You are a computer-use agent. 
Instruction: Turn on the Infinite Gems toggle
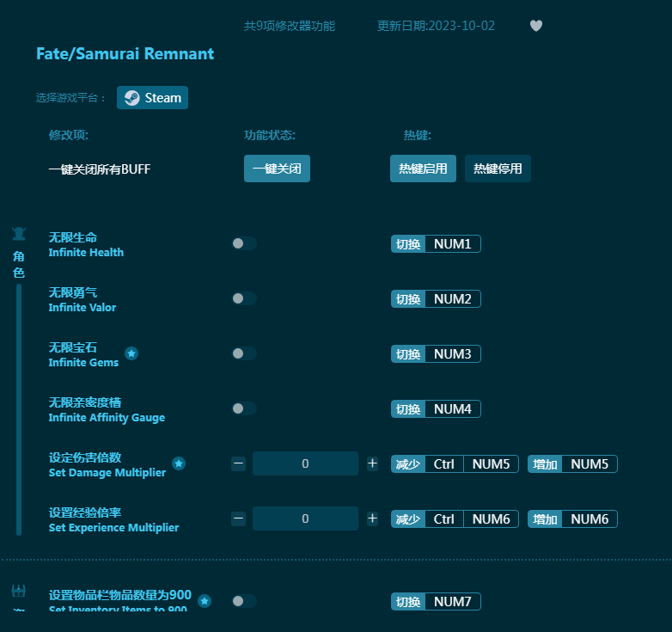click(x=244, y=353)
